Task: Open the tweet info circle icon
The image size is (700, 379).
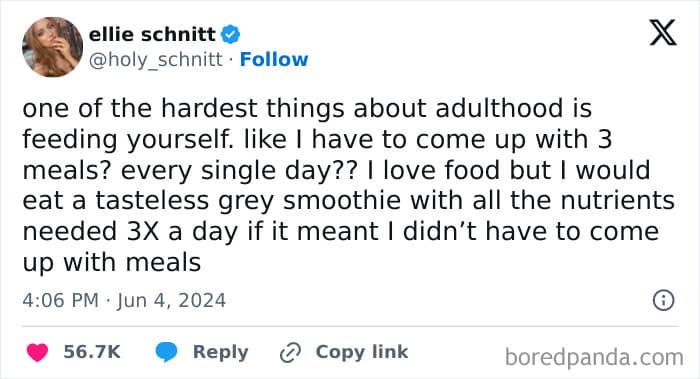Action: point(663,300)
